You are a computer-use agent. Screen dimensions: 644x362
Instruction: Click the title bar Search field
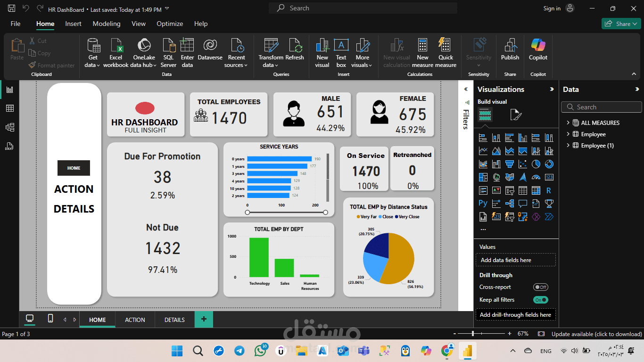(363, 8)
